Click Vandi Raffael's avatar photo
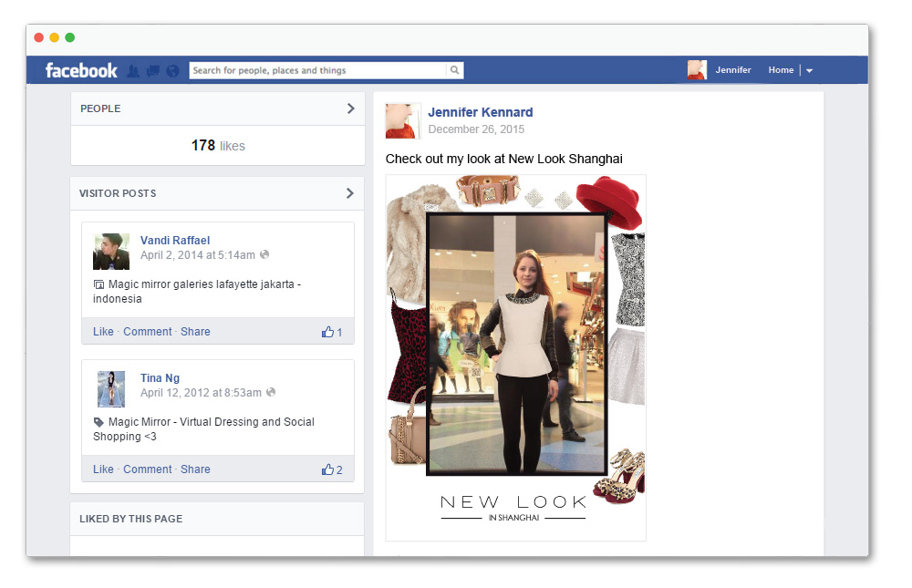This screenshot has height=588, width=912. (x=111, y=252)
